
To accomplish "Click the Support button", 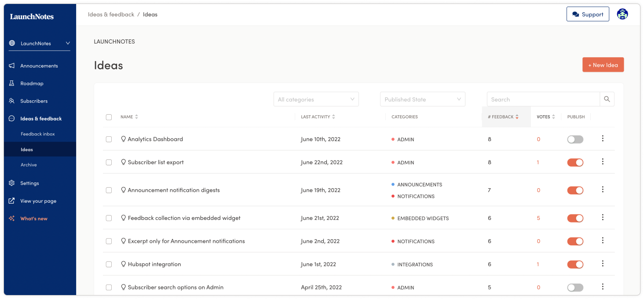I will click(588, 14).
